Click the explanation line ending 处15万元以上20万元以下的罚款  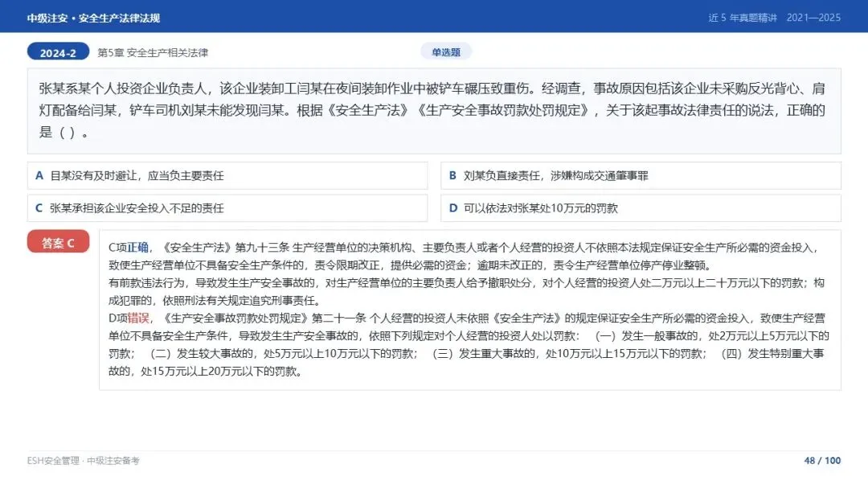[x=206, y=371]
